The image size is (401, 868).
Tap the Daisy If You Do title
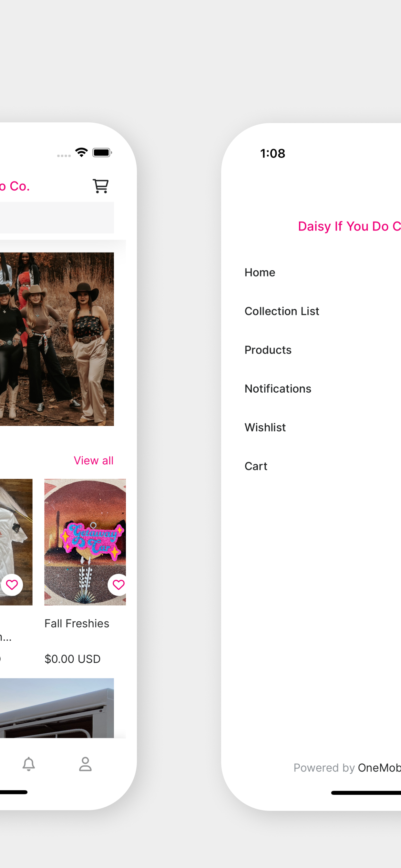[349, 226]
